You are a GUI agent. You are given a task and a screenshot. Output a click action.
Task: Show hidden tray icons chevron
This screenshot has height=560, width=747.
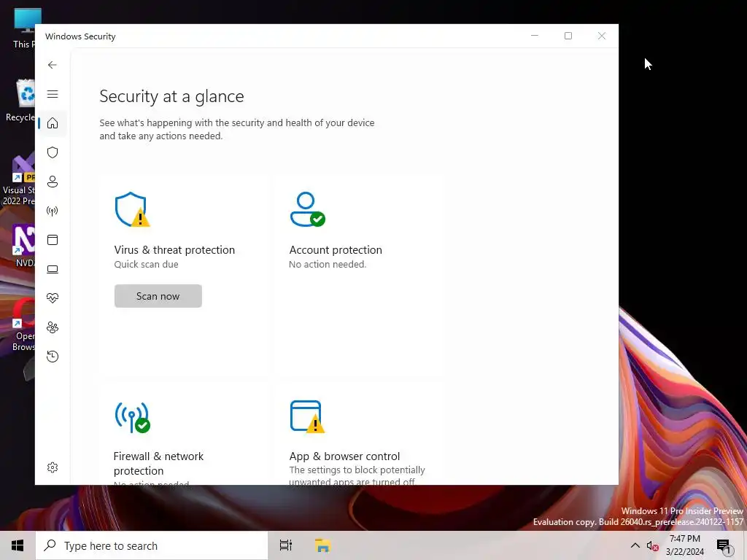[x=635, y=545]
